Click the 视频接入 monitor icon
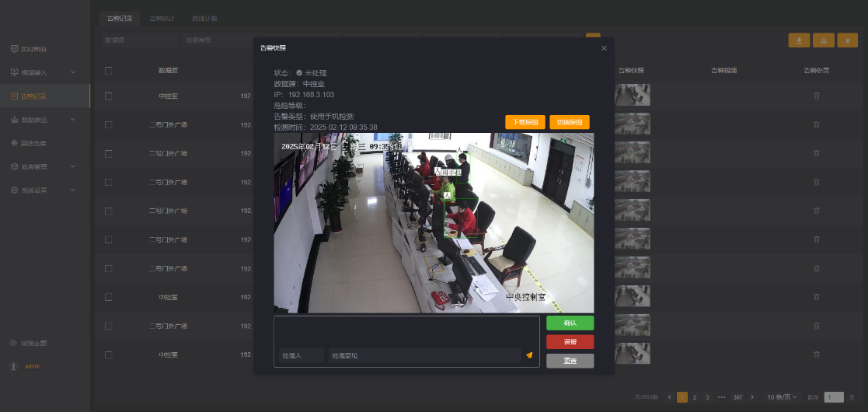 [x=15, y=72]
